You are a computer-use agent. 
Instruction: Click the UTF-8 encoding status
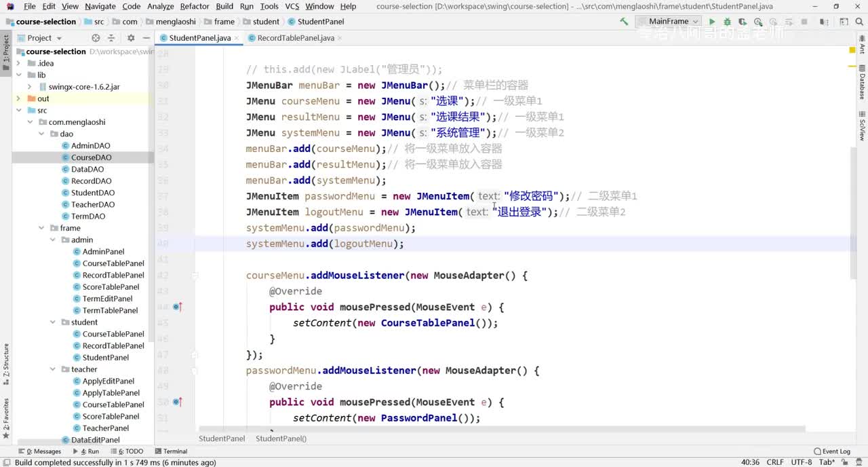(801, 462)
